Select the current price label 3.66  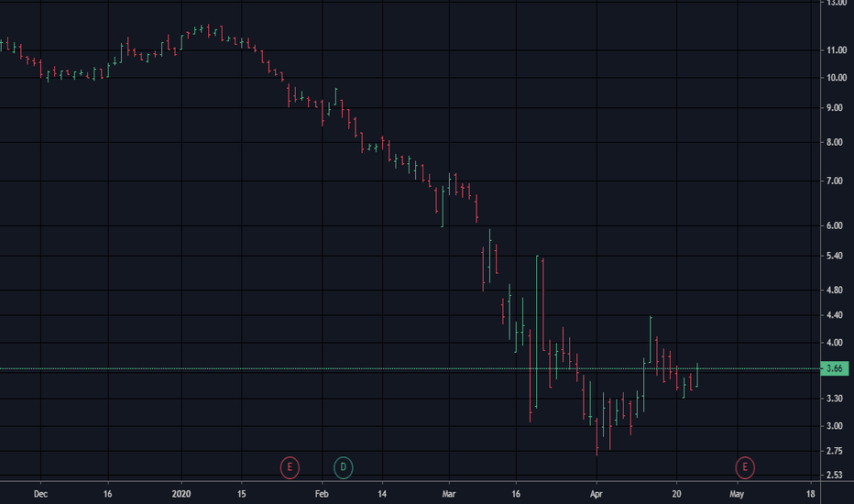[x=835, y=369]
